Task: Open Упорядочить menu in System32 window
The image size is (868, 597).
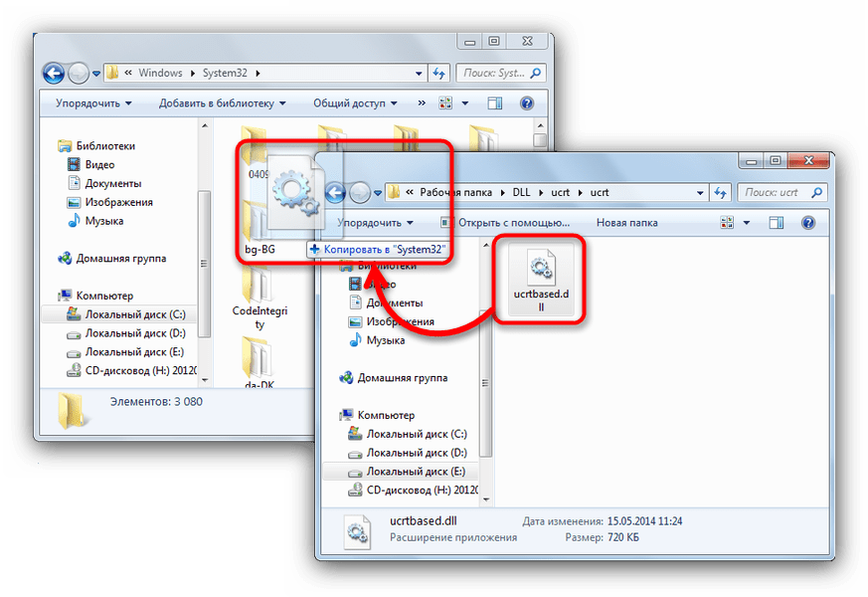Action: [x=93, y=103]
